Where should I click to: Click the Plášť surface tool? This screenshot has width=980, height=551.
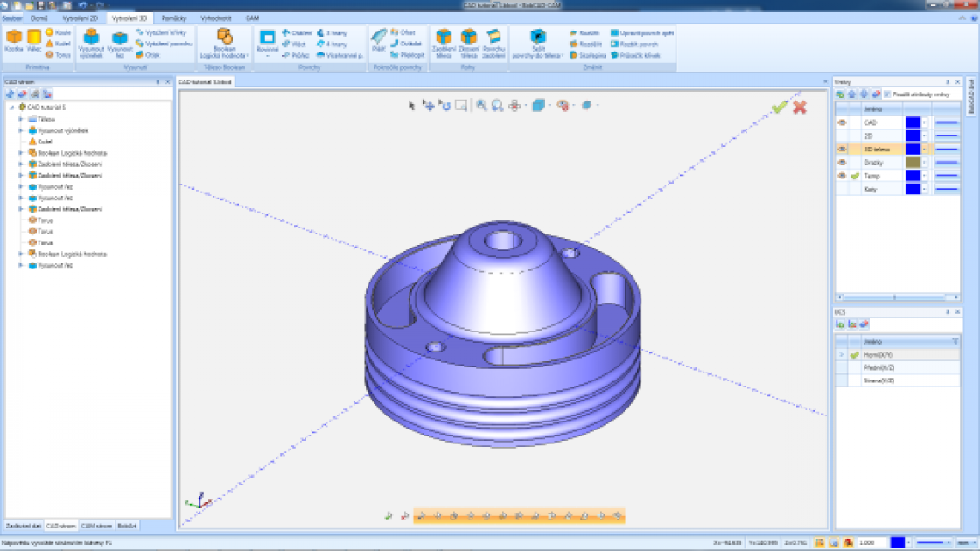[x=379, y=40]
